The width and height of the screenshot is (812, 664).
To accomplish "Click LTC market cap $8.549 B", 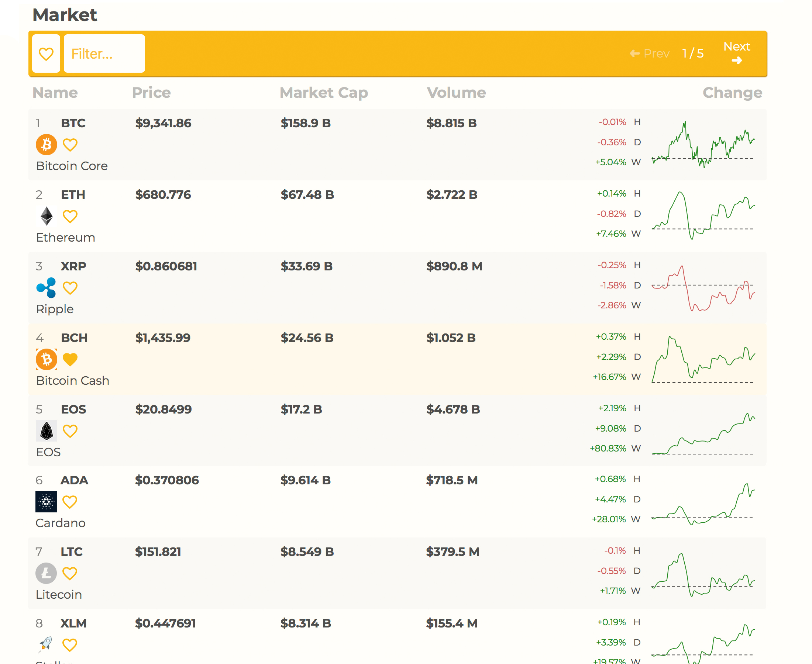I will pyautogui.click(x=307, y=551).
